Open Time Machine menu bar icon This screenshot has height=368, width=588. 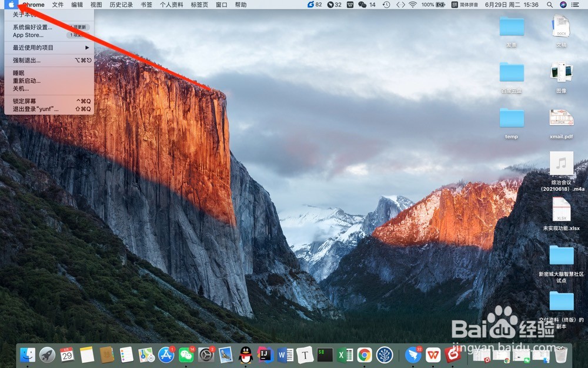tap(386, 5)
